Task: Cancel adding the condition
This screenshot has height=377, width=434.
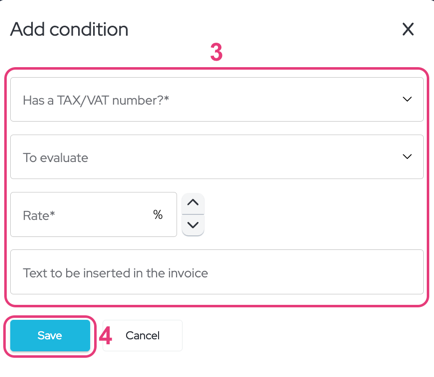Action: click(x=143, y=335)
